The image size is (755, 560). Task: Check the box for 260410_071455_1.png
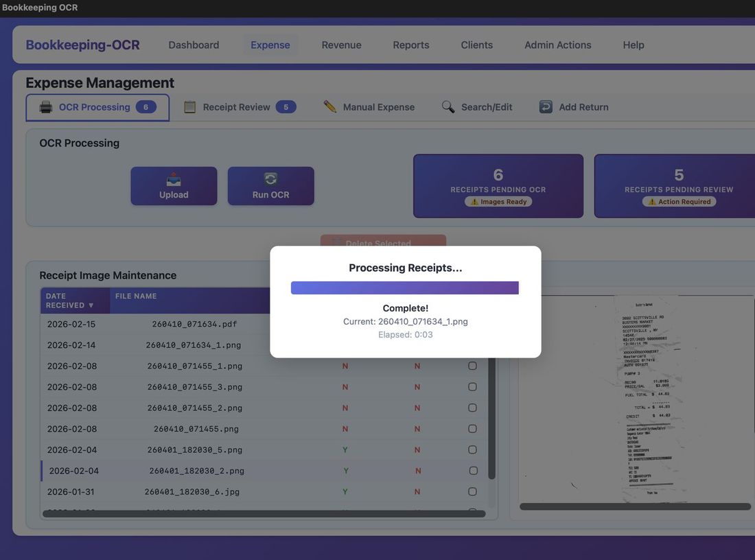(472, 365)
